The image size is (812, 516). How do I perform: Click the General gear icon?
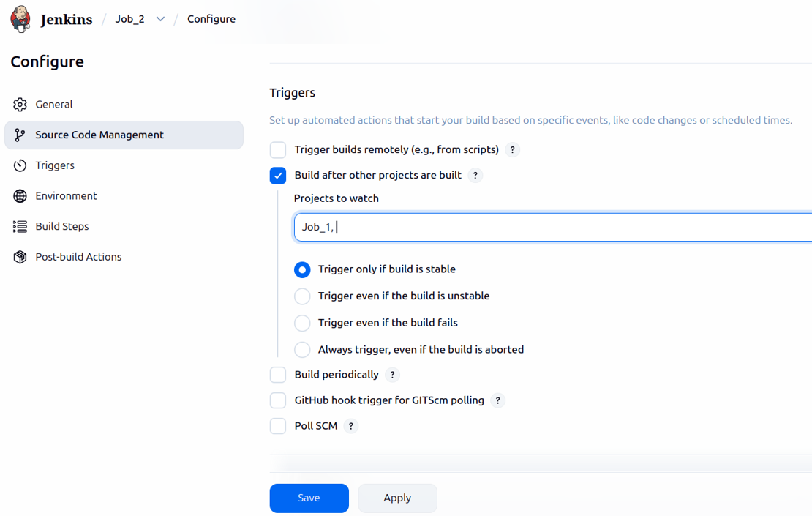point(20,105)
